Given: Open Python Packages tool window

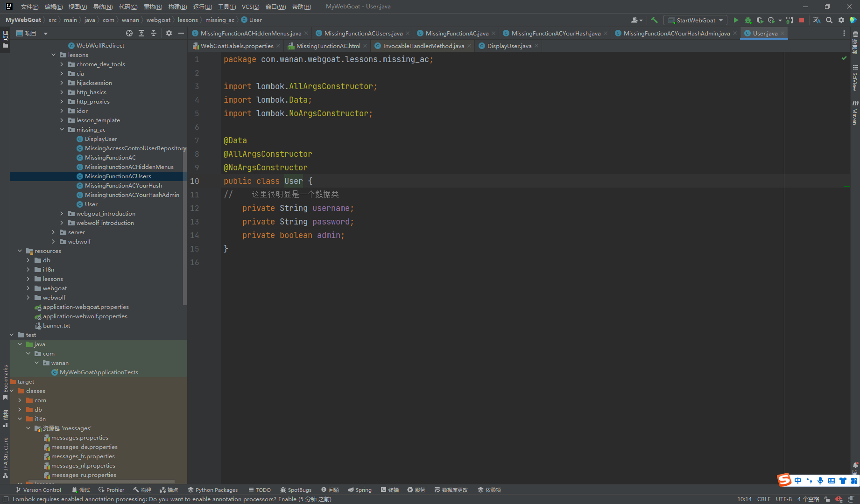Looking at the screenshot, I should pyautogui.click(x=213, y=490).
